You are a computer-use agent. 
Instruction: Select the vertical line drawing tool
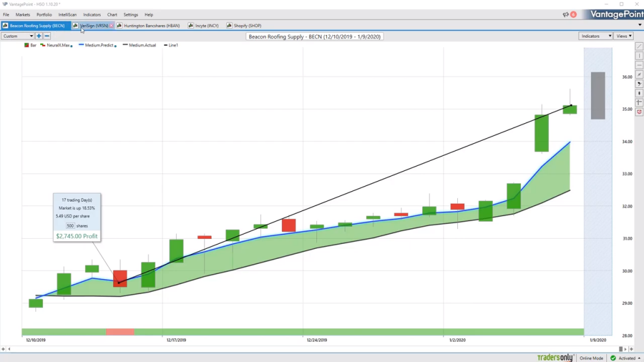tap(639, 56)
